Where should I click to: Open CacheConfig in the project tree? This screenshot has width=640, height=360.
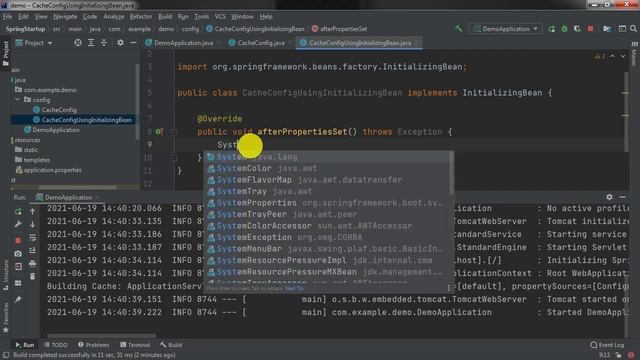[59, 110]
